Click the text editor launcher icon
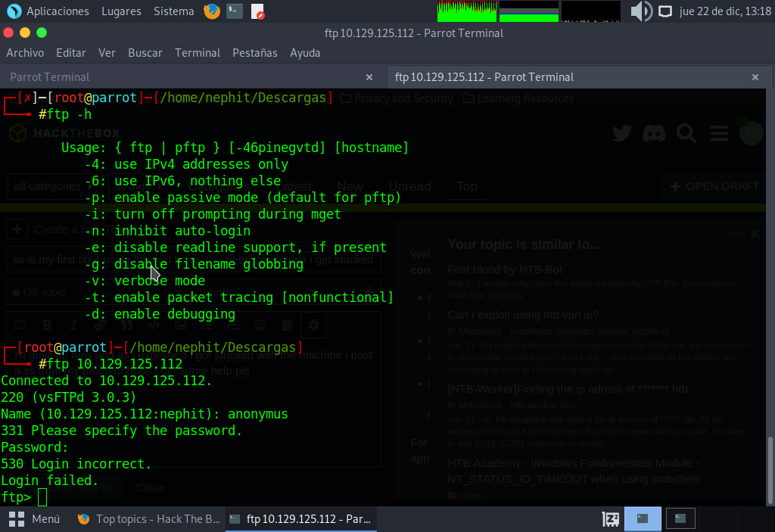Screen dimensions: 775x532 (x=258, y=11)
